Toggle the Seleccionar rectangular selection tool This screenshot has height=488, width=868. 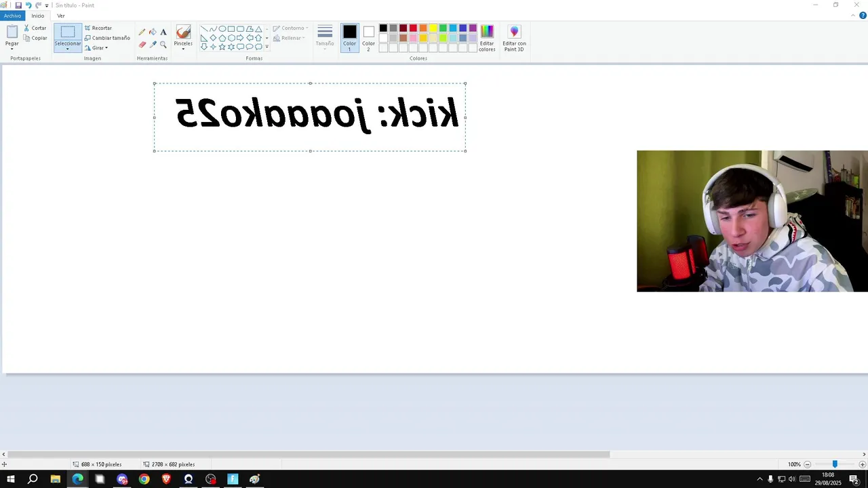click(68, 32)
